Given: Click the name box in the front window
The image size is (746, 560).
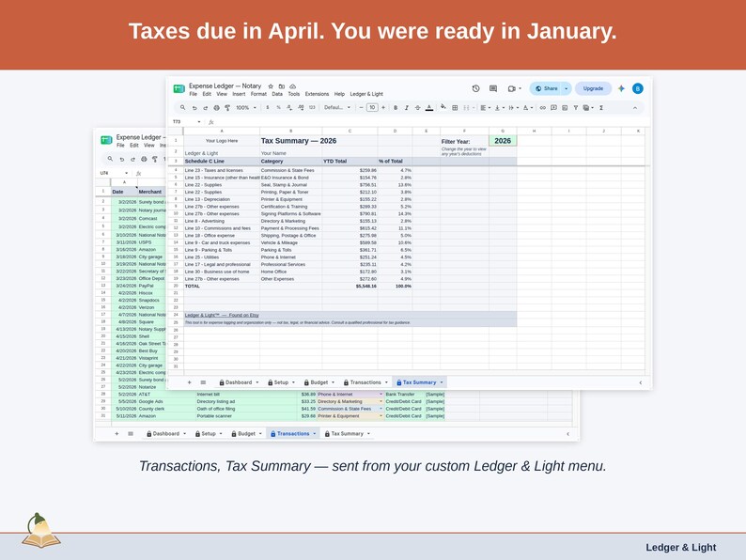Looking at the screenshot, I should tap(185, 122).
